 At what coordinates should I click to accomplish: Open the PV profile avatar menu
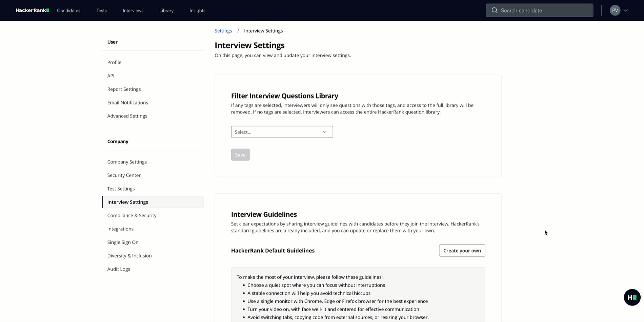[615, 10]
